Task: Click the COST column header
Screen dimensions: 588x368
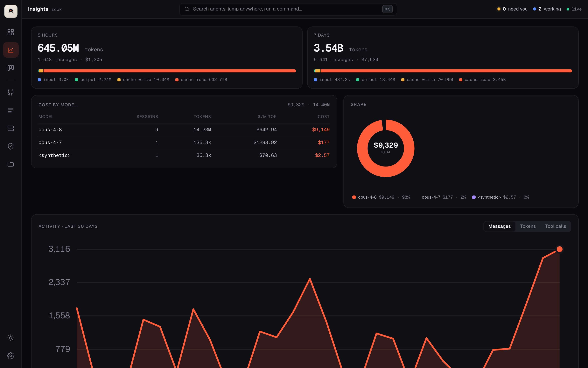Action: pyautogui.click(x=324, y=117)
